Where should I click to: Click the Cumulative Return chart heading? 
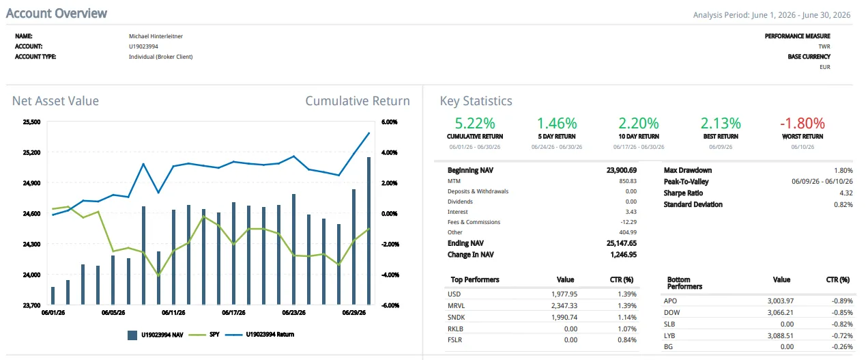[358, 101]
